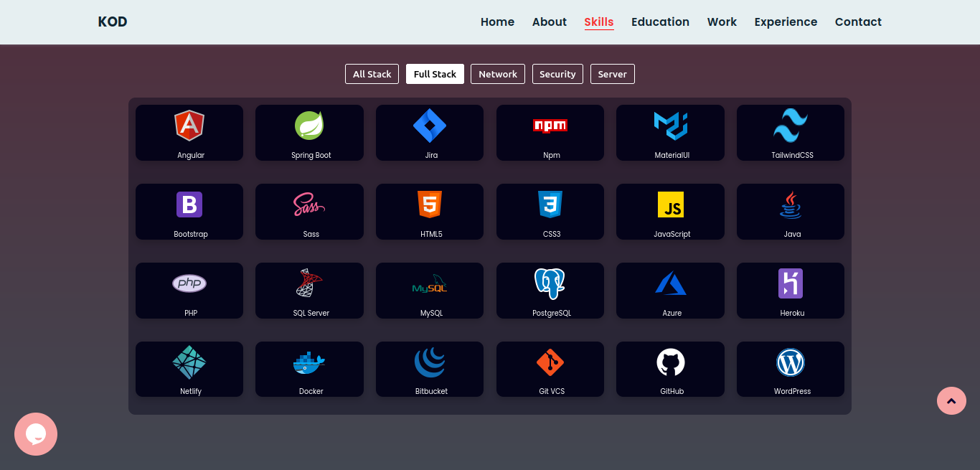Choose the Full Stack filter
The width and height of the screenshot is (980, 470).
pyautogui.click(x=435, y=74)
